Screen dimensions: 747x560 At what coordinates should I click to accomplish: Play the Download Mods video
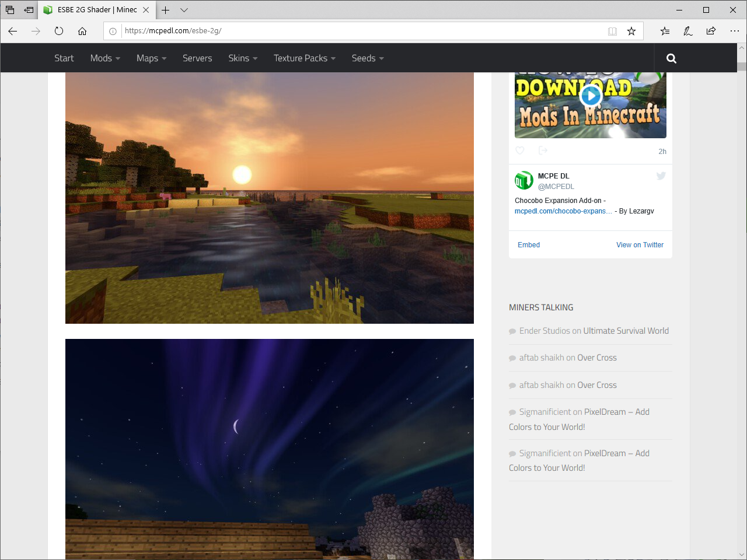pyautogui.click(x=591, y=96)
